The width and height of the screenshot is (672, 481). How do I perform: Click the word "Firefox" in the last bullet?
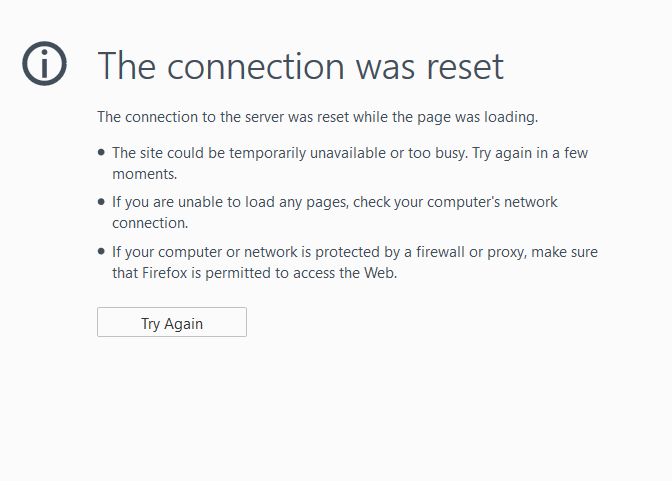pyautogui.click(x=166, y=273)
